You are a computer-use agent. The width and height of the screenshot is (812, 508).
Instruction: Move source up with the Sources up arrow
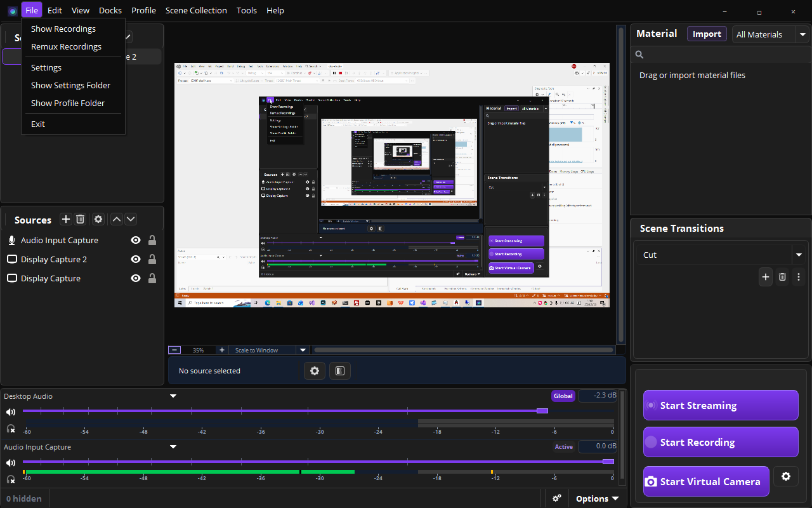click(117, 219)
